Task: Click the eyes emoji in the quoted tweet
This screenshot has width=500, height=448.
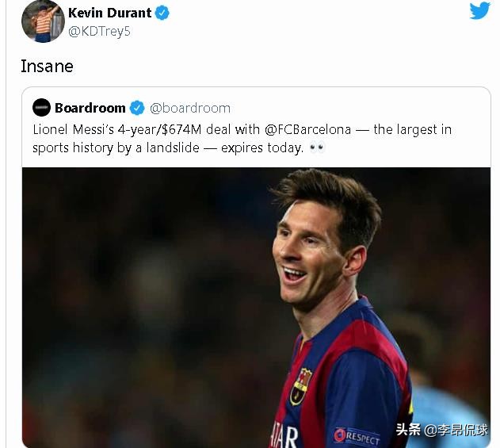Action: pyautogui.click(x=317, y=148)
